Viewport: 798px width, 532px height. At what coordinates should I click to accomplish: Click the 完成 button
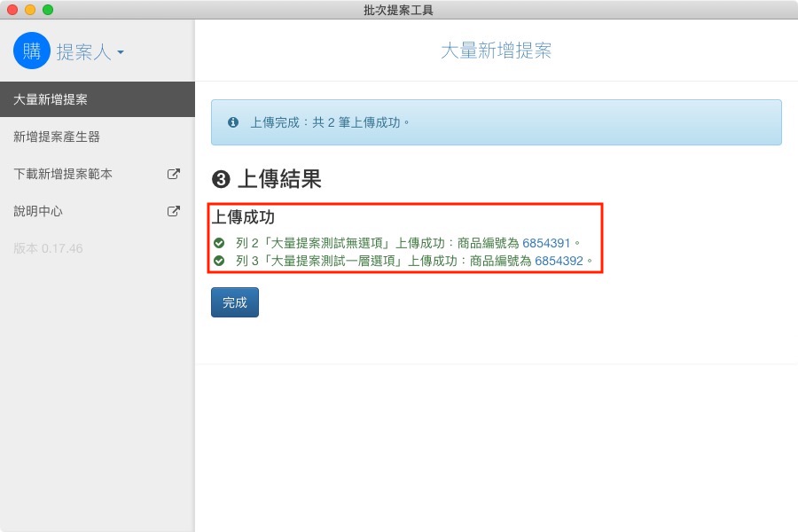pos(235,302)
